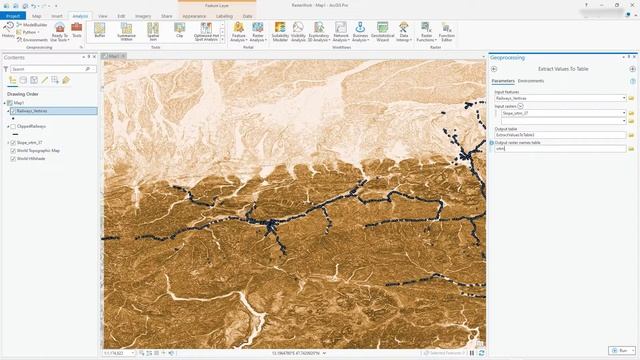The width and height of the screenshot is (640, 360).
Task: Browse for Output raster names table
Action: click(631, 149)
